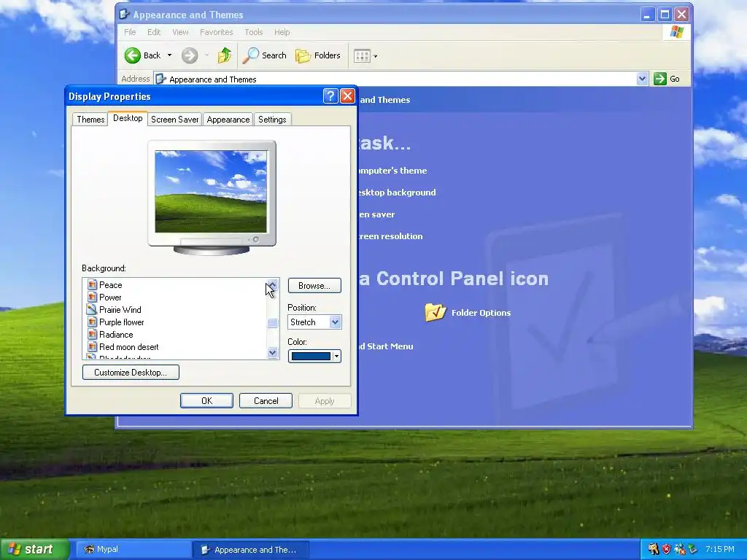This screenshot has height=560, width=747.
Task: Select the Desktop tab
Action: [x=128, y=118]
